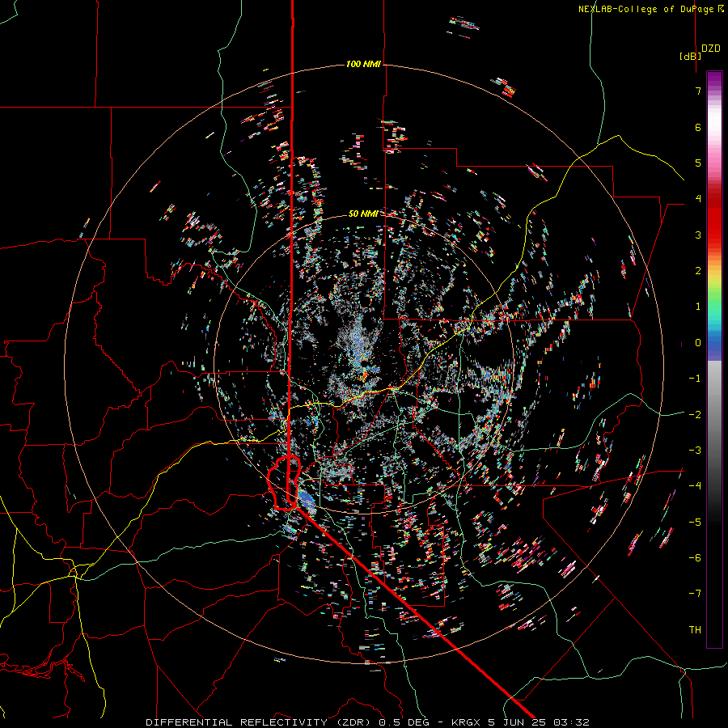Click the Differential Reflectivity KRGX caption text
This screenshot has width=728, height=728.
click(x=367, y=722)
